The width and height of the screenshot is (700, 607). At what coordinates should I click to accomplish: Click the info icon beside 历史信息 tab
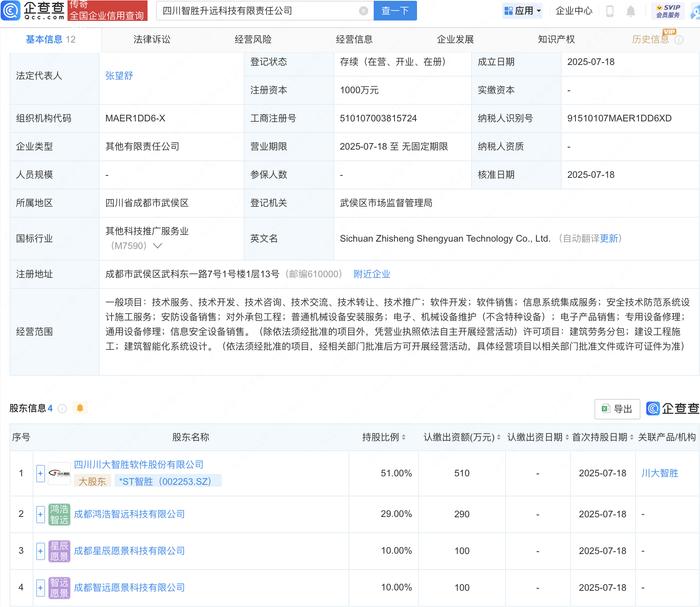(679, 40)
